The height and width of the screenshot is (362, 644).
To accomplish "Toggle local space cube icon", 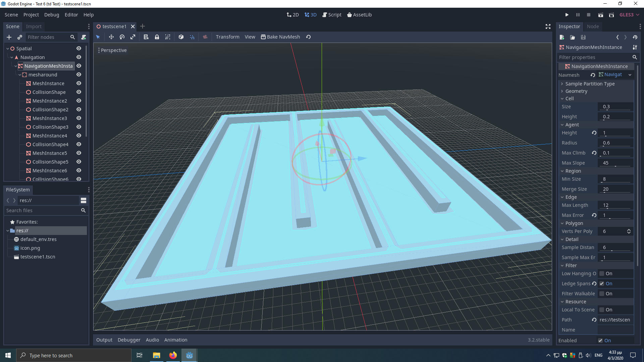I will [x=181, y=37].
